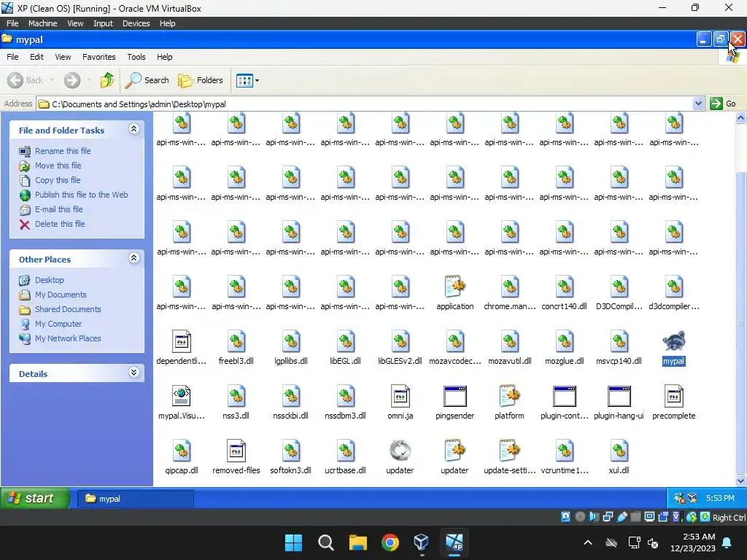The height and width of the screenshot is (560, 747).
Task: Click the precomplete file icon
Action: click(x=673, y=396)
